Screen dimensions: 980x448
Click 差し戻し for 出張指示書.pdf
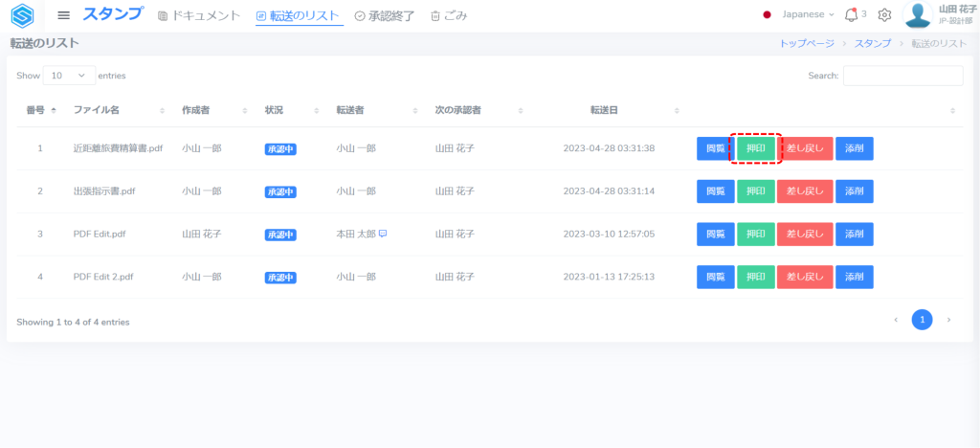(x=805, y=191)
